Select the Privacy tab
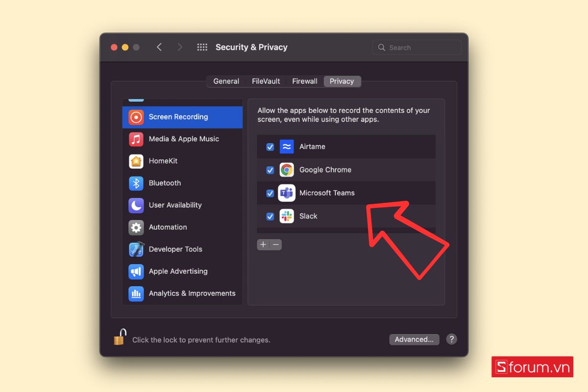The height and width of the screenshot is (392, 588). [x=342, y=81]
